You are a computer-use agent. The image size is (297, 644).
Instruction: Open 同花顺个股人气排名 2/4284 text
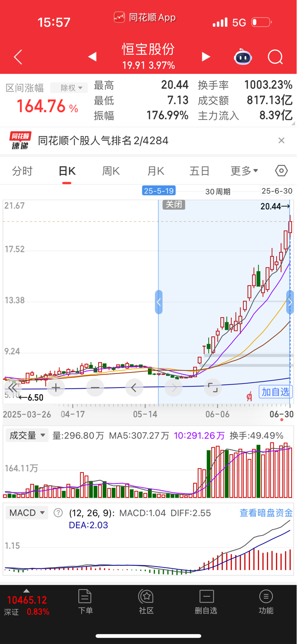[x=103, y=140]
